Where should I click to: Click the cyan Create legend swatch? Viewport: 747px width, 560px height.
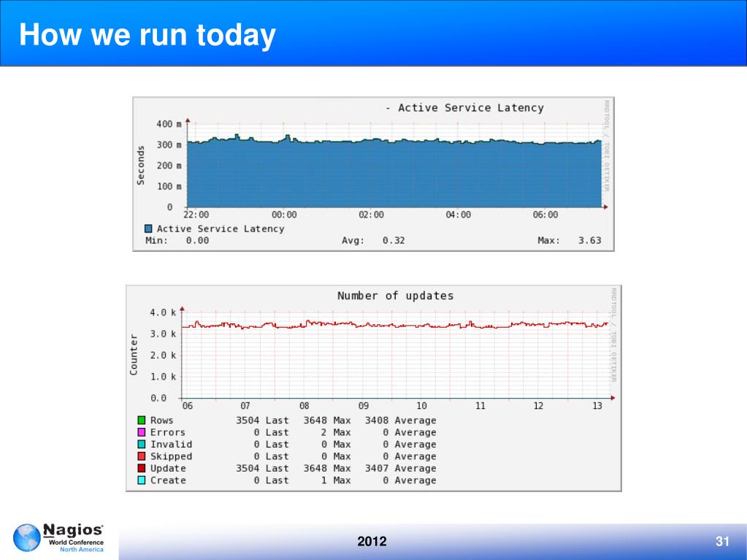[x=142, y=480]
